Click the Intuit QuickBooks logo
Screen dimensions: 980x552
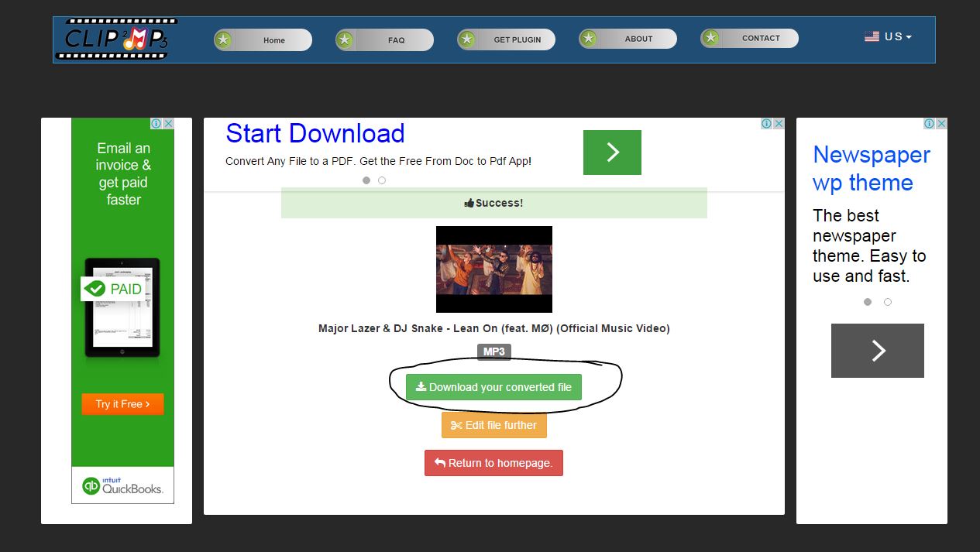[123, 485]
